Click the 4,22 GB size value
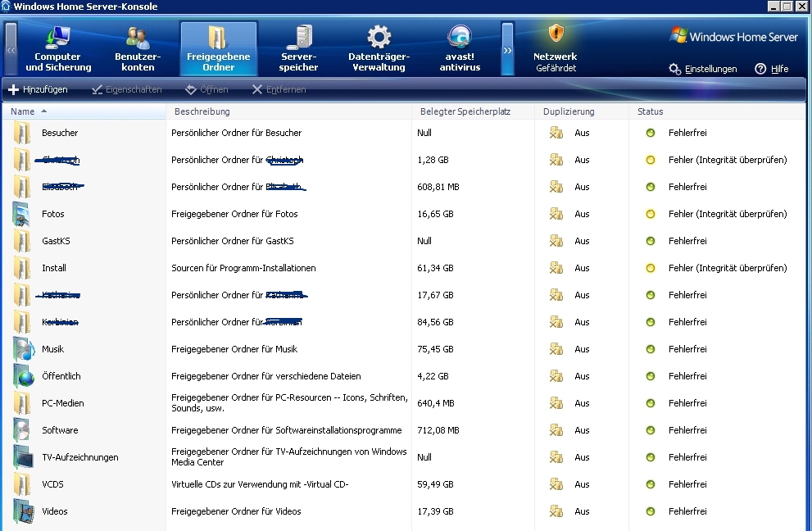 click(433, 376)
